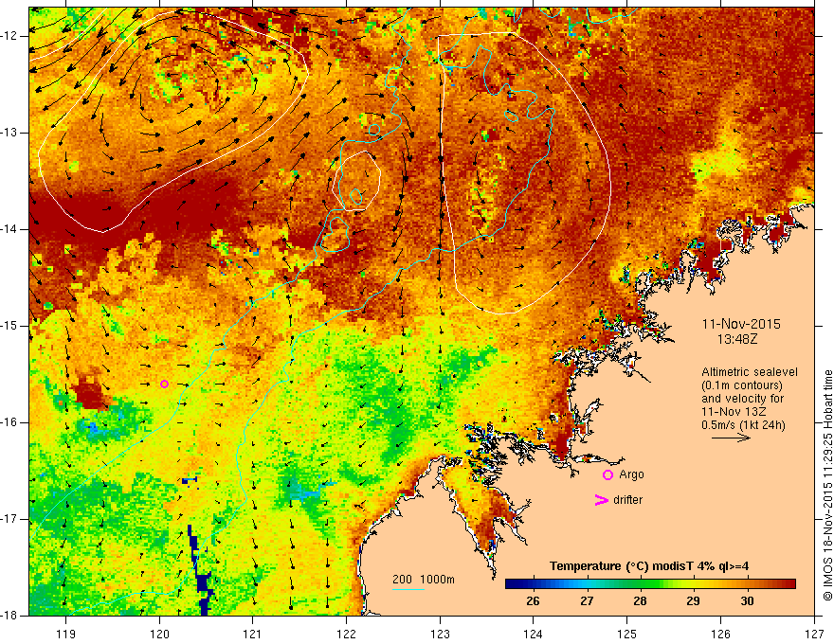834x644 pixels.
Task: Click the '13:48Z' time label
Action: (736, 339)
